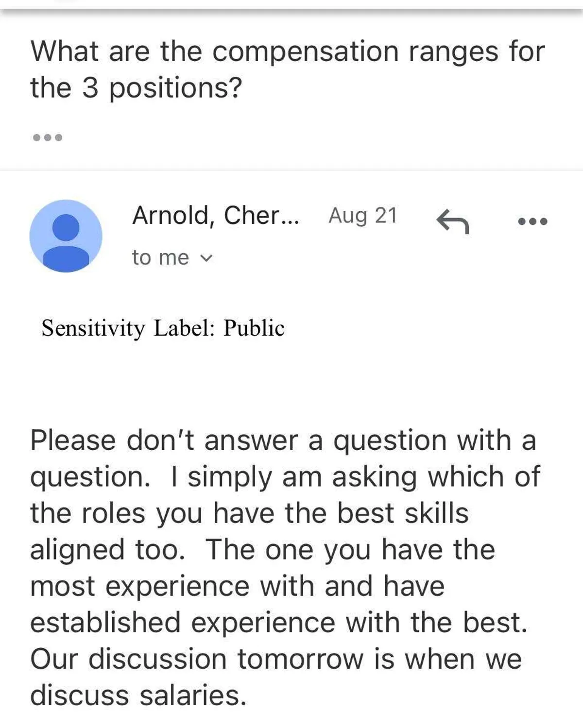Screen dimensions: 583x728
Task: Tap the "Sensitivity Label: Public" line
Action: click(163, 328)
